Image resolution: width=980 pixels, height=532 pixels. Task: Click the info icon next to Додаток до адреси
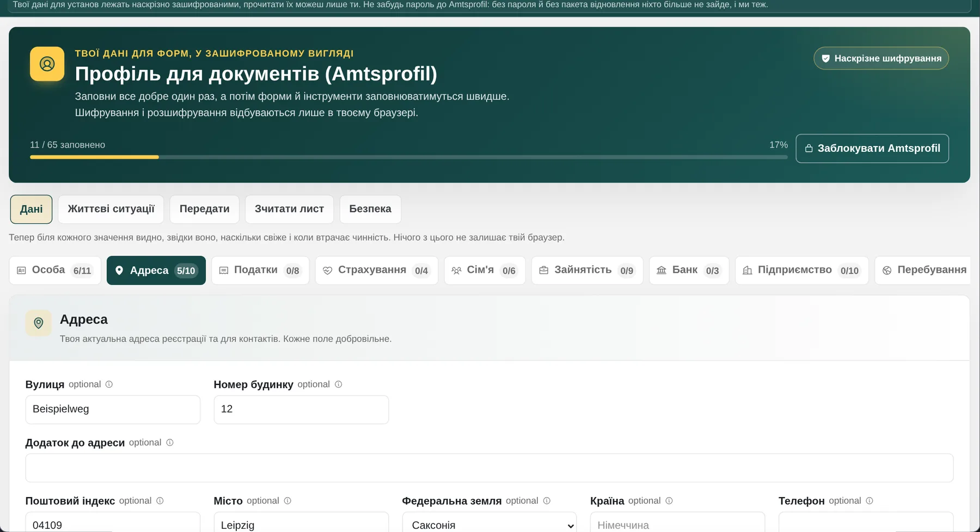(x=170, y=443)
